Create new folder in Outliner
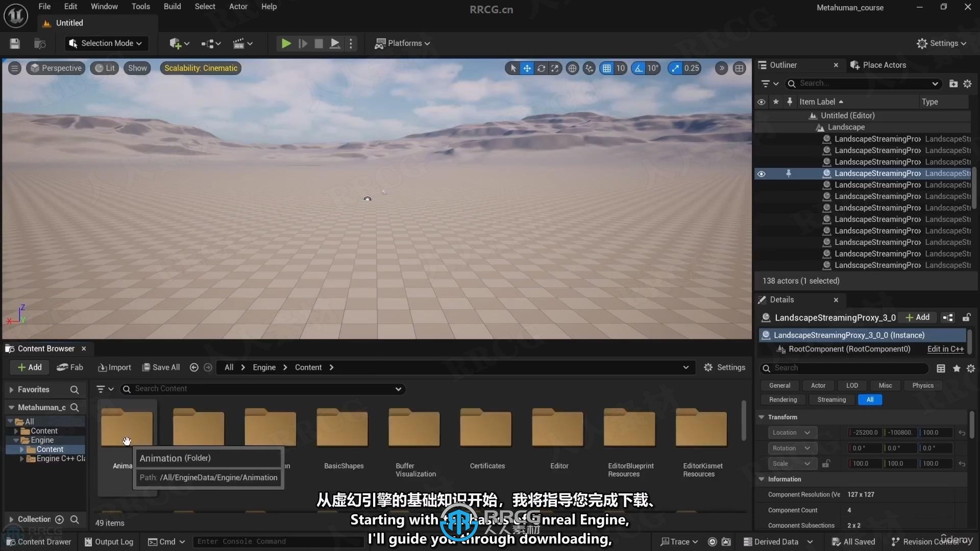The height and width of the screenshot is (551, 980). tap(953, 83)
